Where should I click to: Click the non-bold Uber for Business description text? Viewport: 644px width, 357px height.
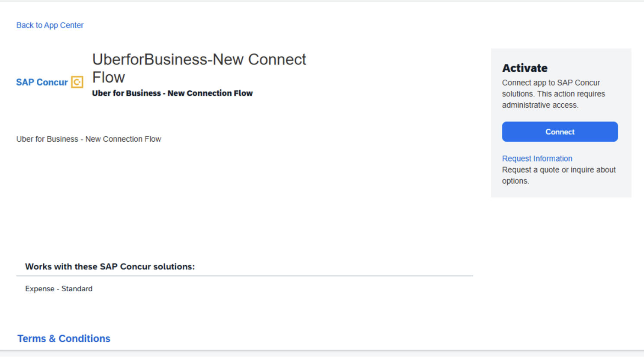pos(89,139)
